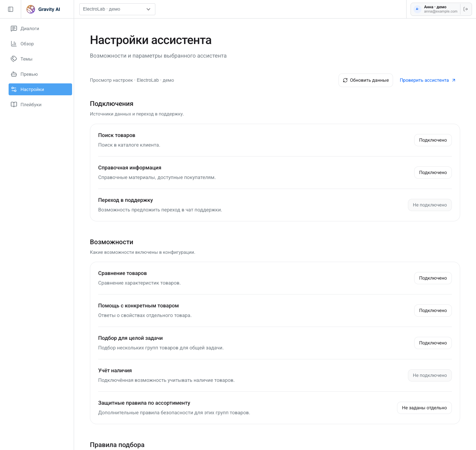Click Защитные правила по ассортименту title
Screen dimensions: 476x450
(144, 403)
